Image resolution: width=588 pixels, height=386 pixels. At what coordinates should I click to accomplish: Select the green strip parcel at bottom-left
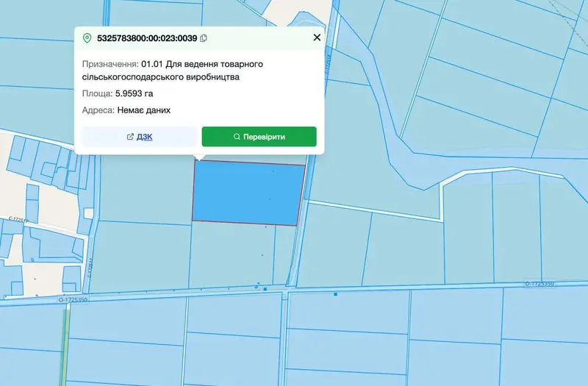coord(65,345)
